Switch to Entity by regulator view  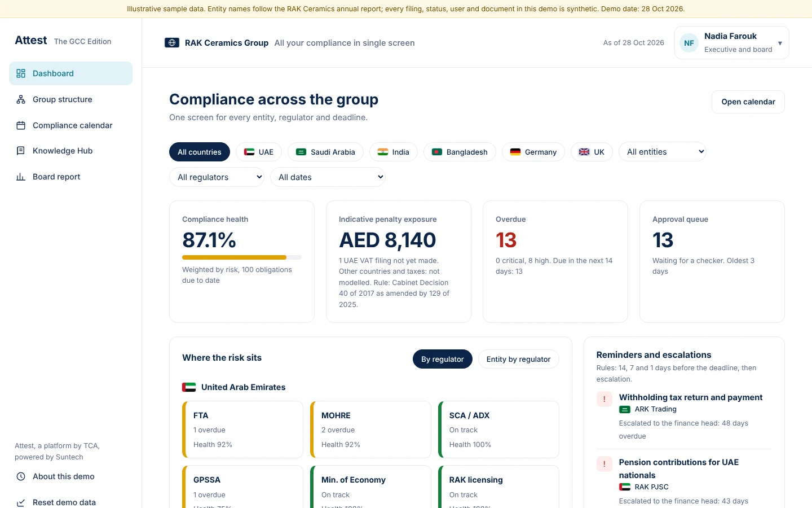point(518,359)
